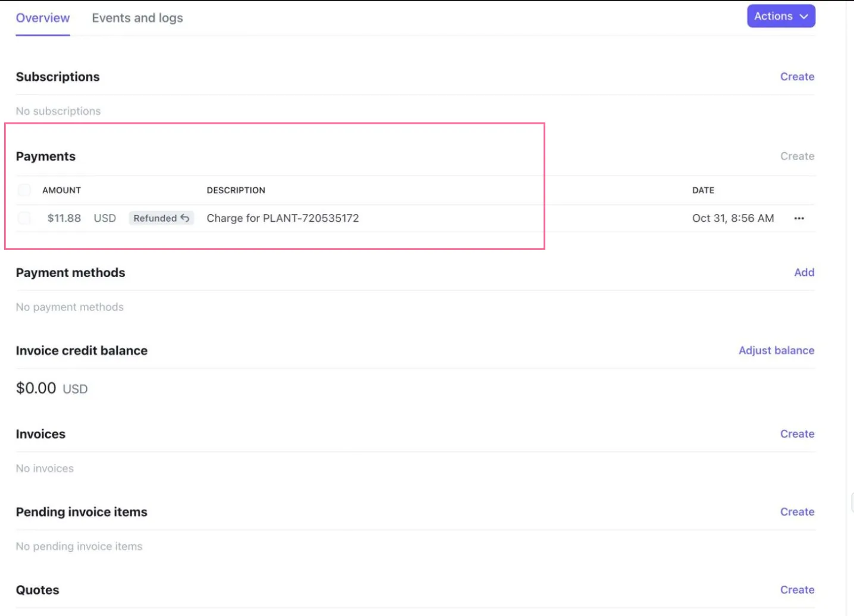Click Adjust balance for invoice credit
854x616 pixels.
(x=776, y=351)
